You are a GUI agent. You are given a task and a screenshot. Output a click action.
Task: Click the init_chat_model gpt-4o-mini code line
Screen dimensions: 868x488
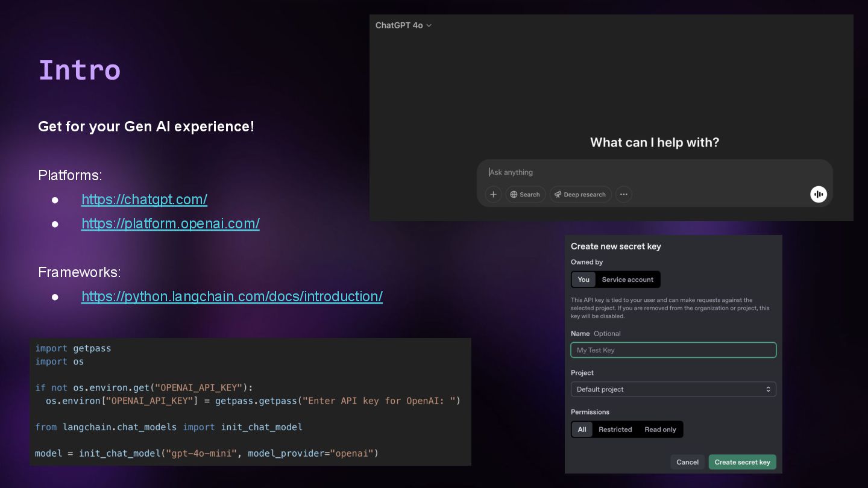coord(207,453)
